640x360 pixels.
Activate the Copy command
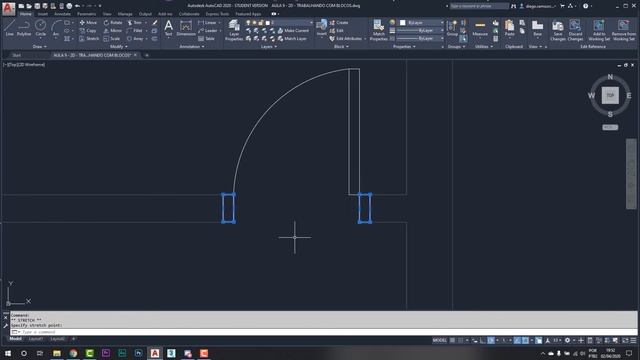[x=88, y=31]
